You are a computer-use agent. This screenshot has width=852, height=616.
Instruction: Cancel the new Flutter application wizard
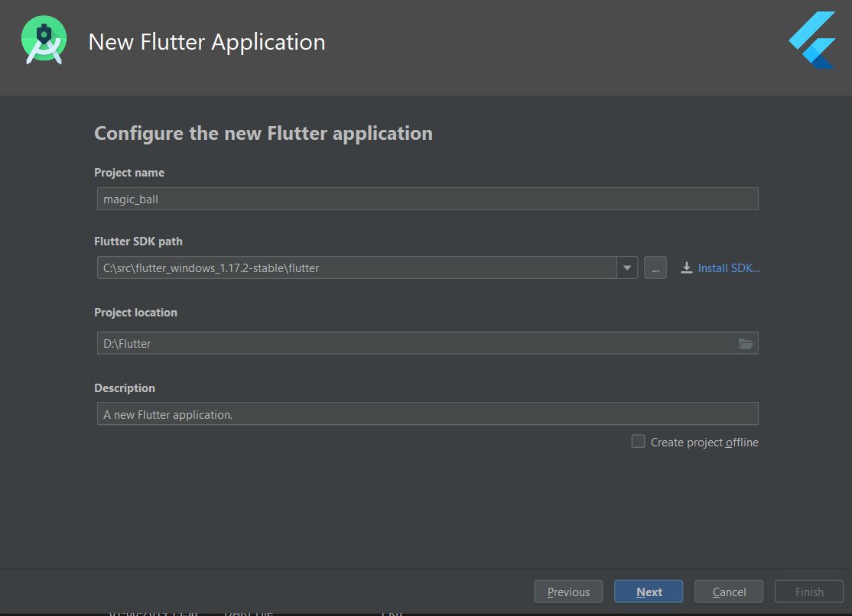729,592
